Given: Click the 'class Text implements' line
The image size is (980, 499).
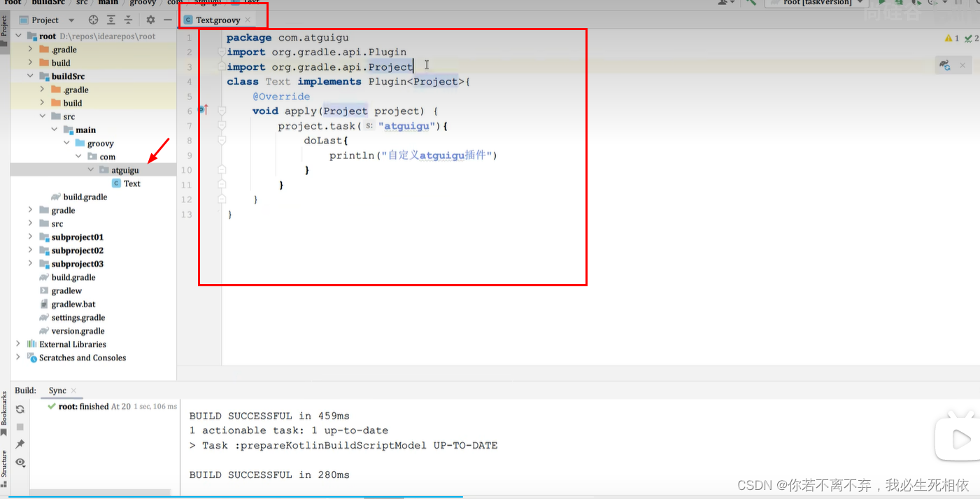Looking at the screenshot, I should [x=348, y=82].
